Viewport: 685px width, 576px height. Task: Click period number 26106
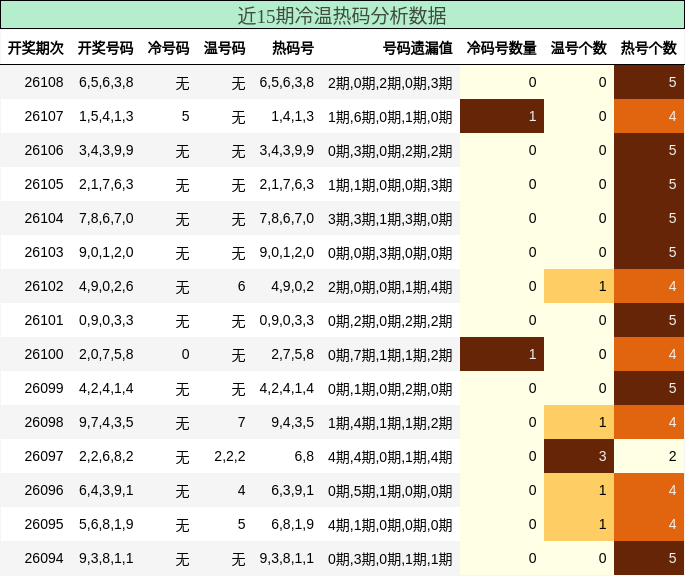(x=44, y=150)
